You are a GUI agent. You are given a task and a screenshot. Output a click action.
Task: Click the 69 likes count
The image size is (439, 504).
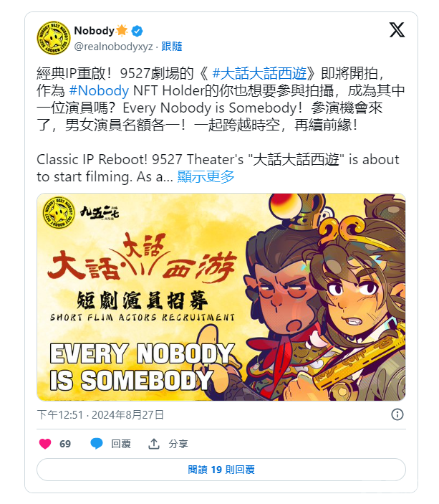click(x=65, y=444)
